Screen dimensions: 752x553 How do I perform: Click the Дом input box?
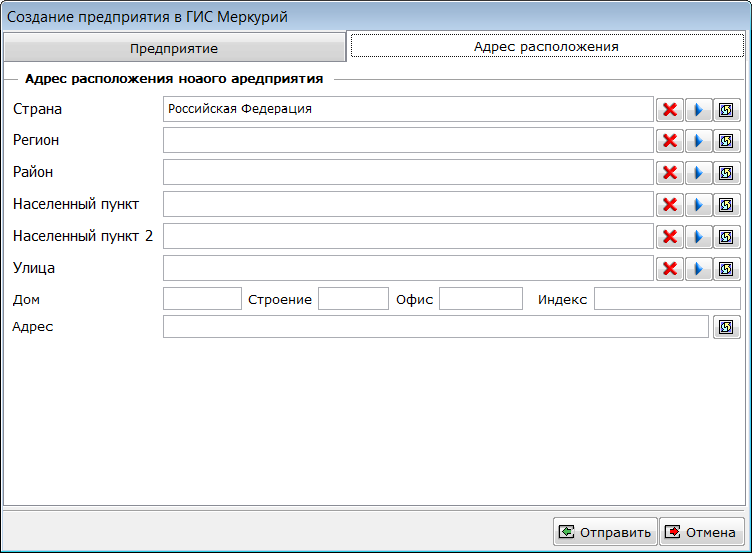[x=202, y=298]
